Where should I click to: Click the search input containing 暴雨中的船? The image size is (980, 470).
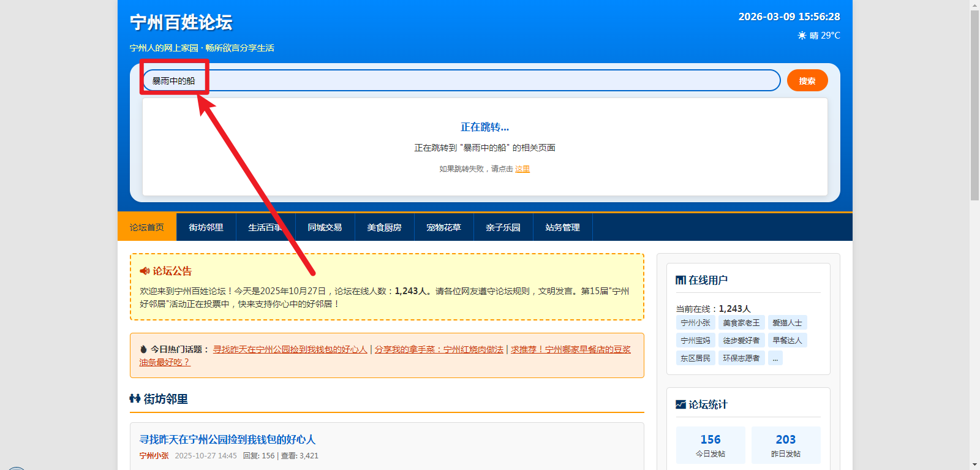[x=461, y=80]
